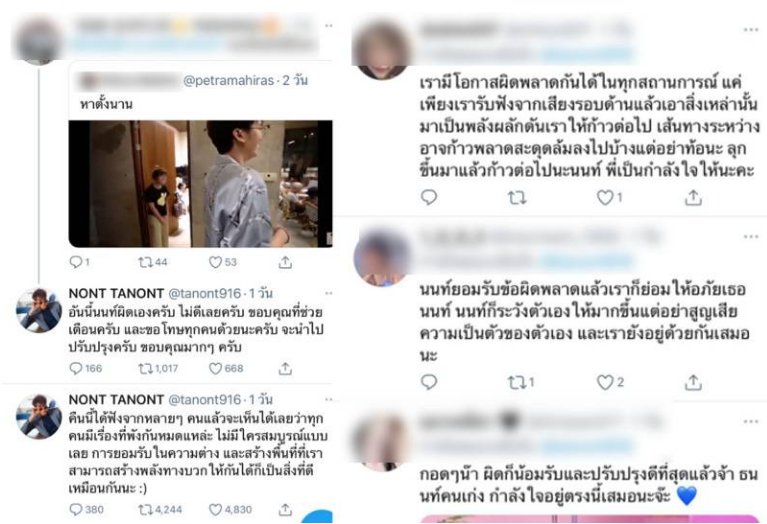Open the @tanont916 handle on first tweet
The image size is (767, 524).
point(204,294)
